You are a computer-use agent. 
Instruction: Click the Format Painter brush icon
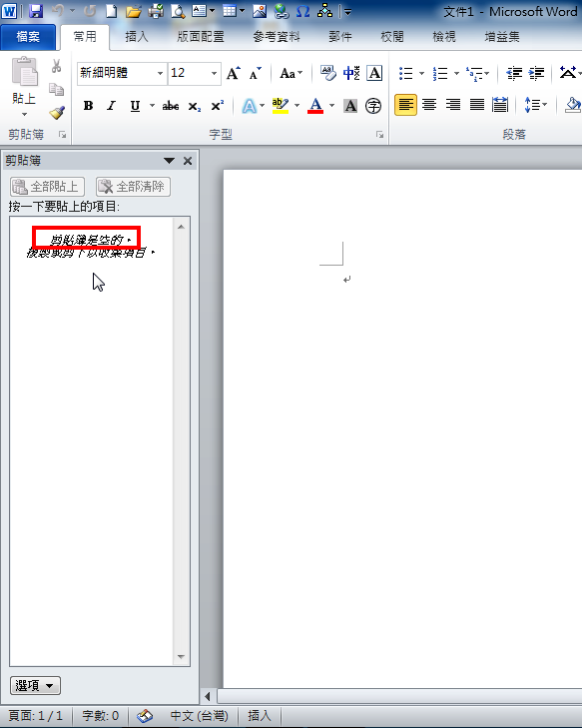[57, 113]
